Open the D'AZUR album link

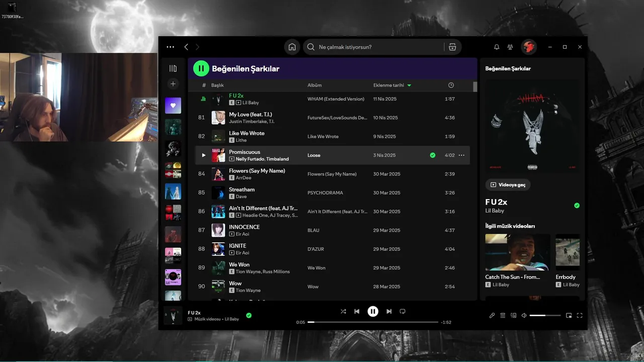(x=316, y=249)
